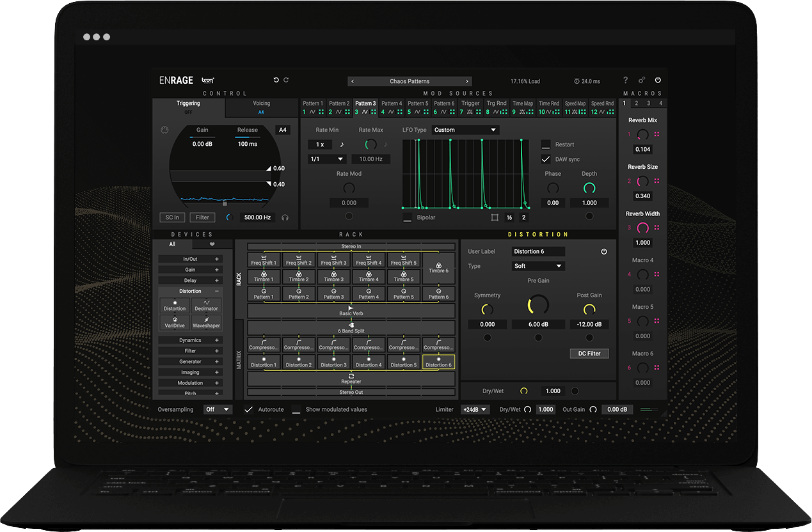This screenshot has height=532, width=812.
Task: Open the LFO Type Custom dropdown
Action: click(x=465, y=130)
